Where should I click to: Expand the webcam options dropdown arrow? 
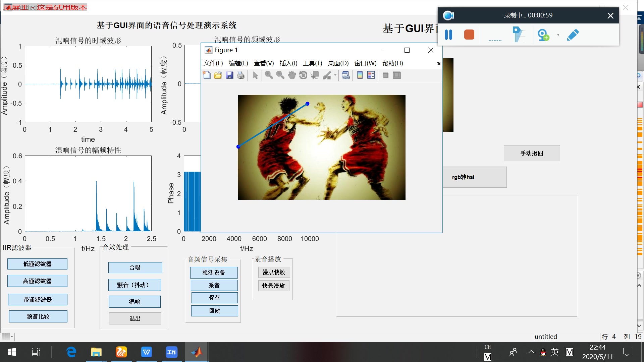click(x=558, y=35)
